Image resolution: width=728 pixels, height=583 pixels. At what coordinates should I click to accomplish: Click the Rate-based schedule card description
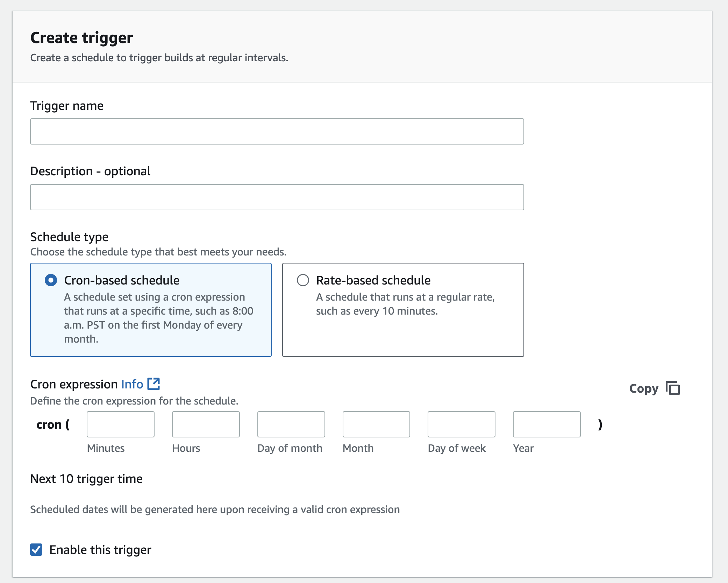pyautogui.click(x=405, y=304)
